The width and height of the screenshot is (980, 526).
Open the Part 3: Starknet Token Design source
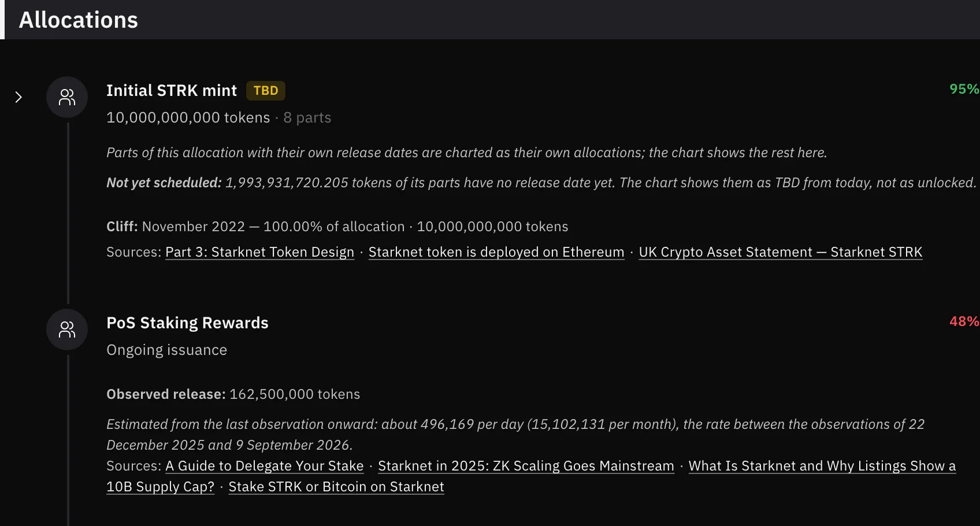coord(259,252)
